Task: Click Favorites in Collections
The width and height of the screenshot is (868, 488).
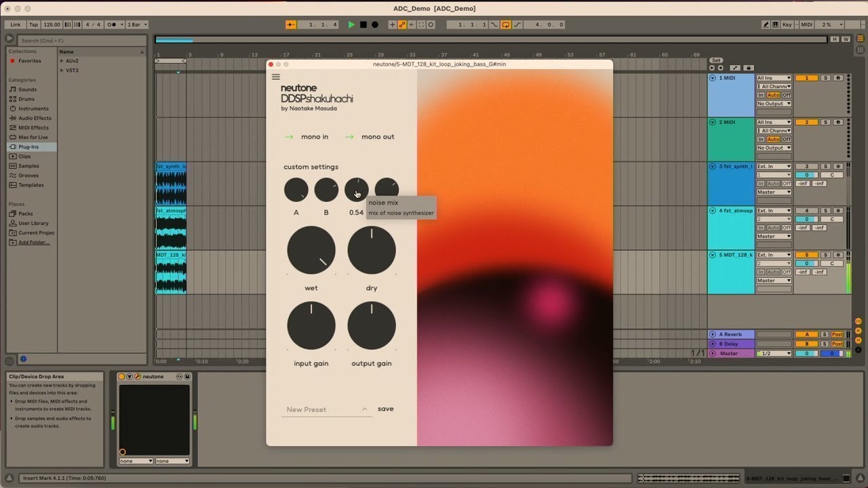Action: 25,61
